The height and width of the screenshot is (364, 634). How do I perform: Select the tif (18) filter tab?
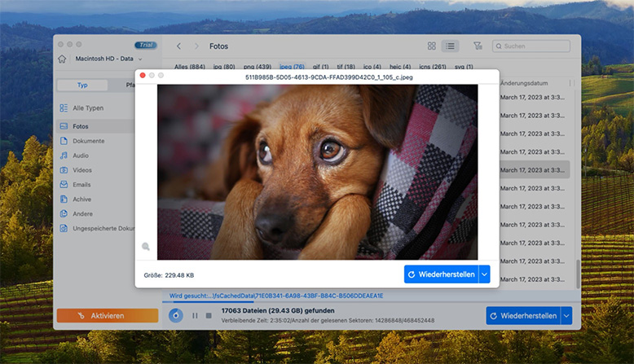click(346, 67)
